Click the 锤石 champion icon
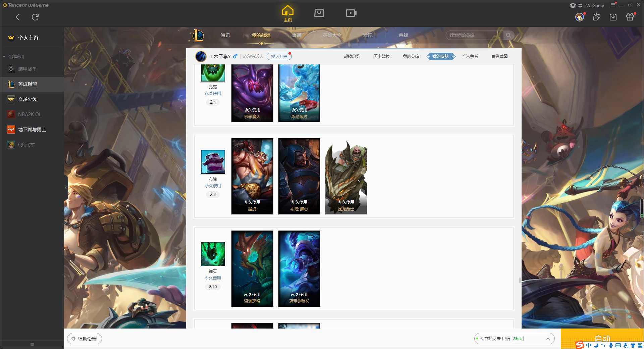Viewport: 644px width, 349px height. click(213, 254)
